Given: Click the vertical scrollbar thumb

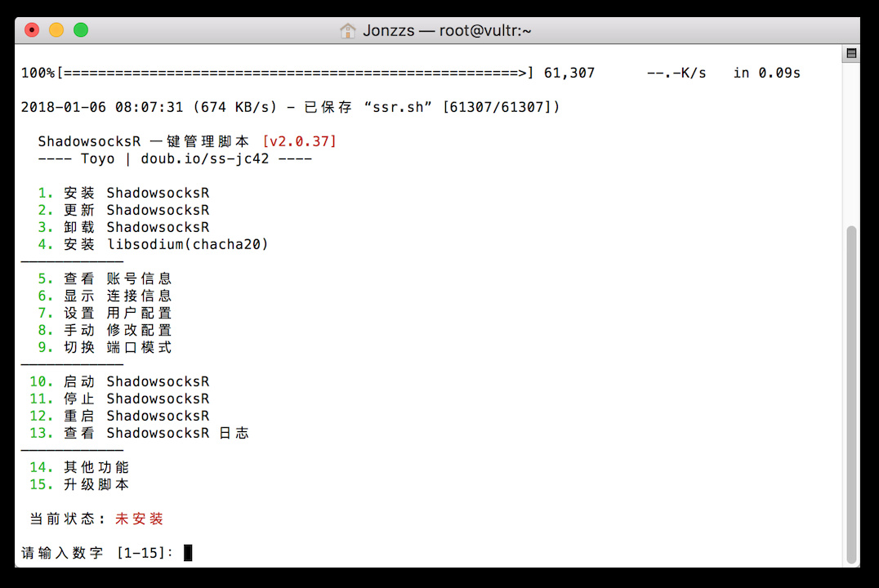Looking at the screenshot, I should [851, 394].
